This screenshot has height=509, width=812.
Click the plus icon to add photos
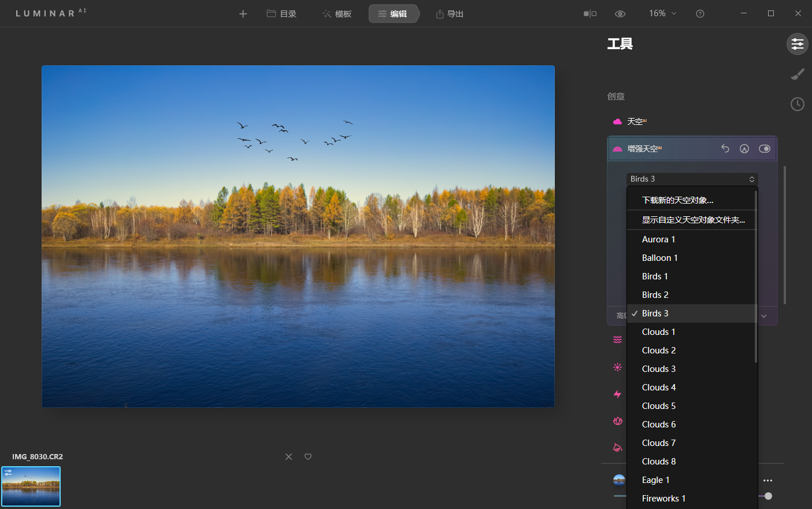click(x=243, y=14)
